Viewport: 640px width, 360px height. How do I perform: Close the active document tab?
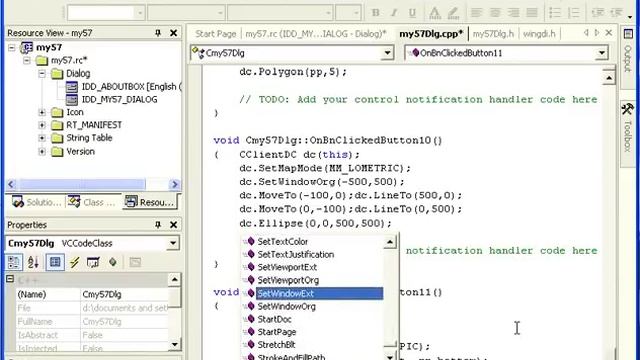pyautogui.click(x=609, y=33)
